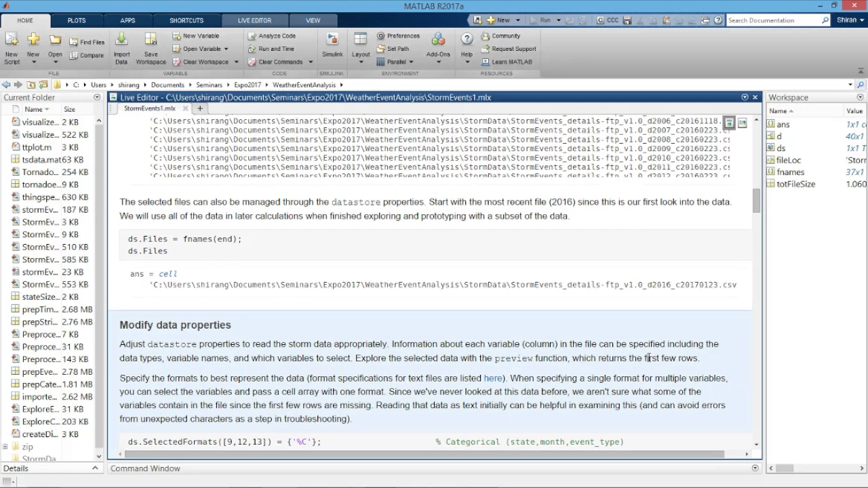Select ttplot.m in the Current Folder
This screenshot has height=488, width=868.
click(37, 147)
